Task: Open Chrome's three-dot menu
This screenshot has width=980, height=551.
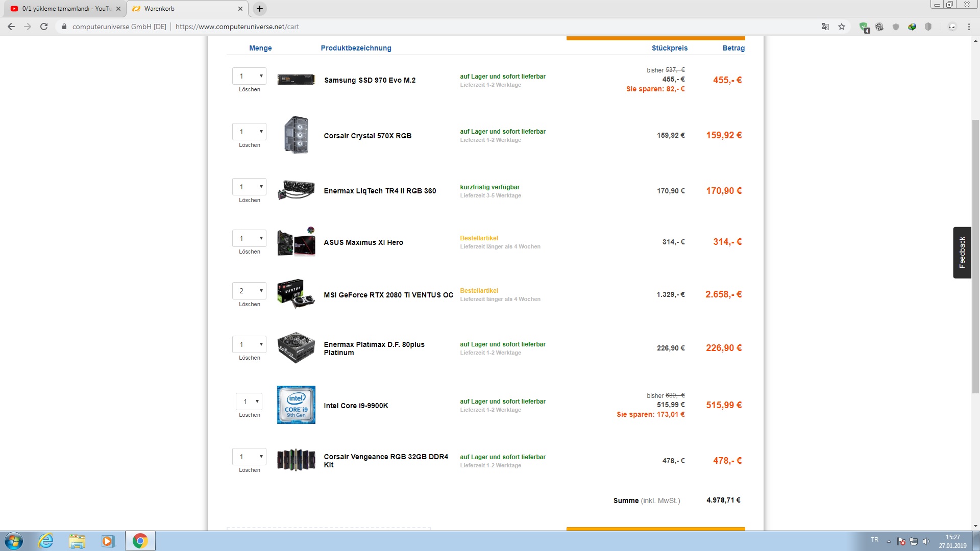Action: tap(969, 27)
